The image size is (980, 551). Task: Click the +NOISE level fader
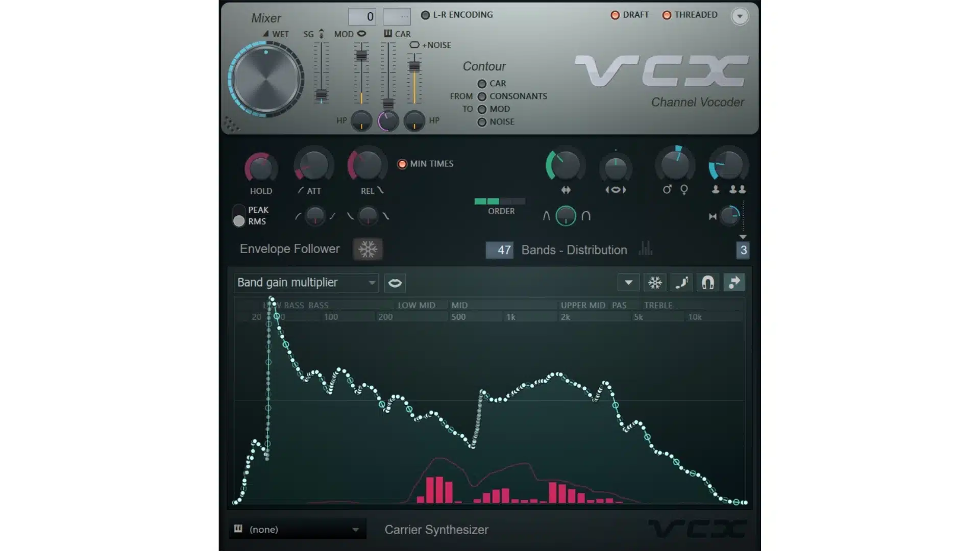pyautogui.click(x=414, y=66)
